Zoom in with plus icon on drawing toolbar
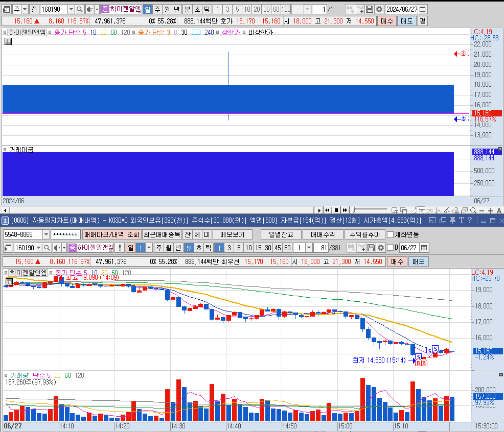 coord(491,211)
